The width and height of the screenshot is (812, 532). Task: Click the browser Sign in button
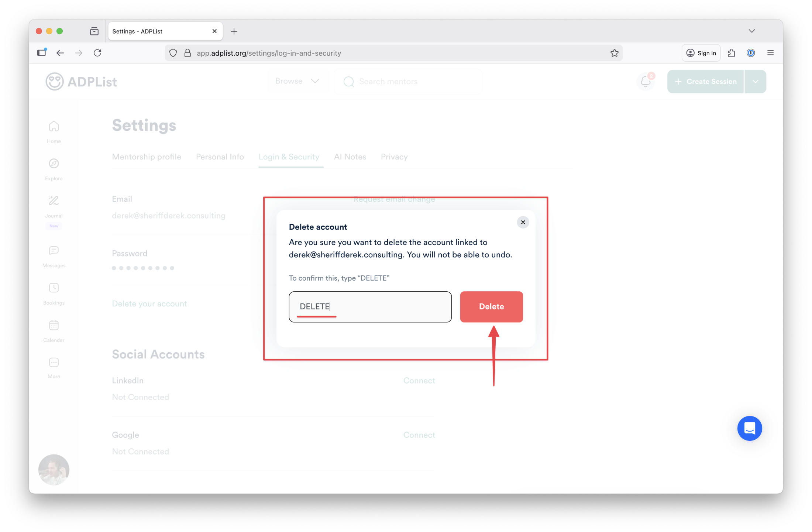(x=701, y=52)
